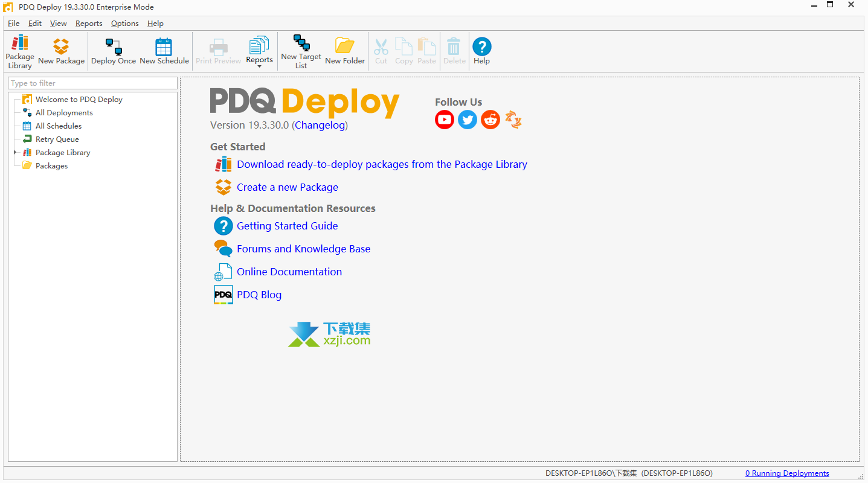
Task: Open Help from the toolbar
Action: coord(481,52)
